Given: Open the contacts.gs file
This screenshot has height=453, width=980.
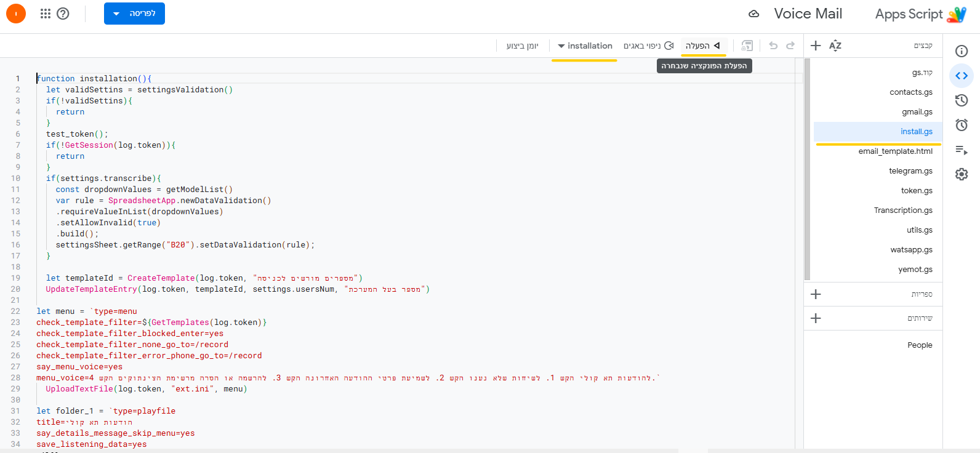Looking at the screenshot, I should pyautogui.click(x=911, y=92).
